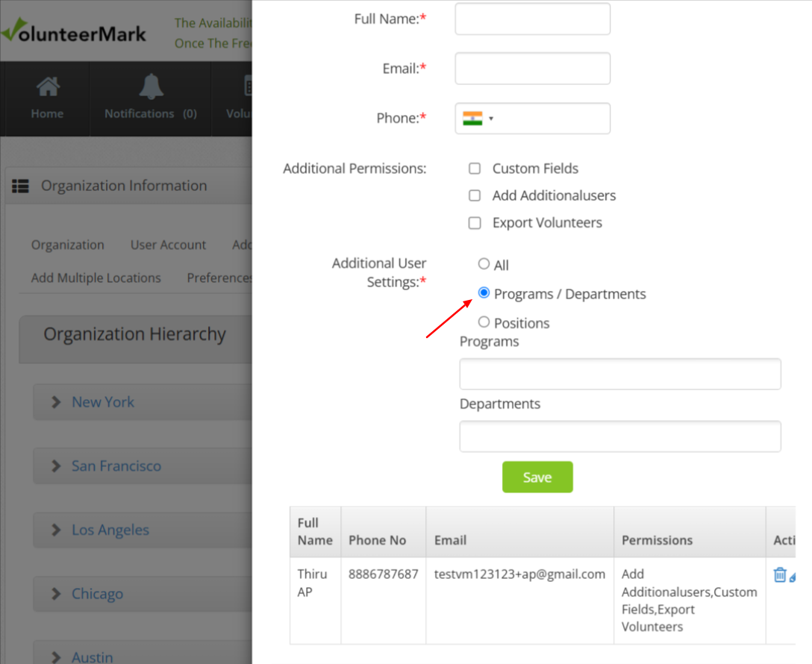
Task: Click the Programs selection field
Action: tap(619, 374)
